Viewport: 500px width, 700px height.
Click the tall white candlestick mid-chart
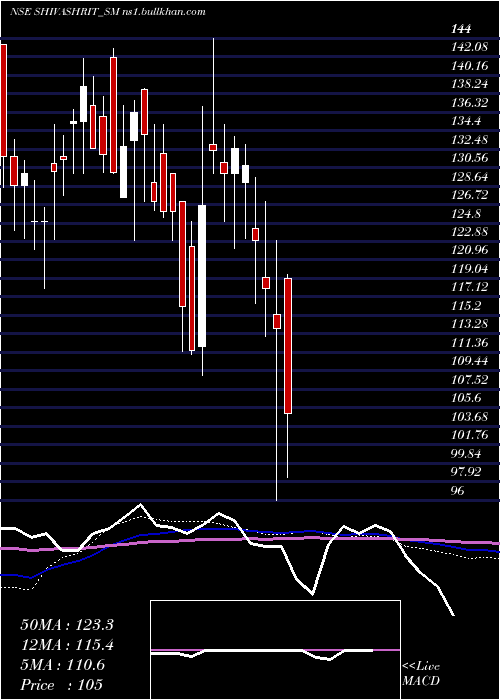point(202,276)
